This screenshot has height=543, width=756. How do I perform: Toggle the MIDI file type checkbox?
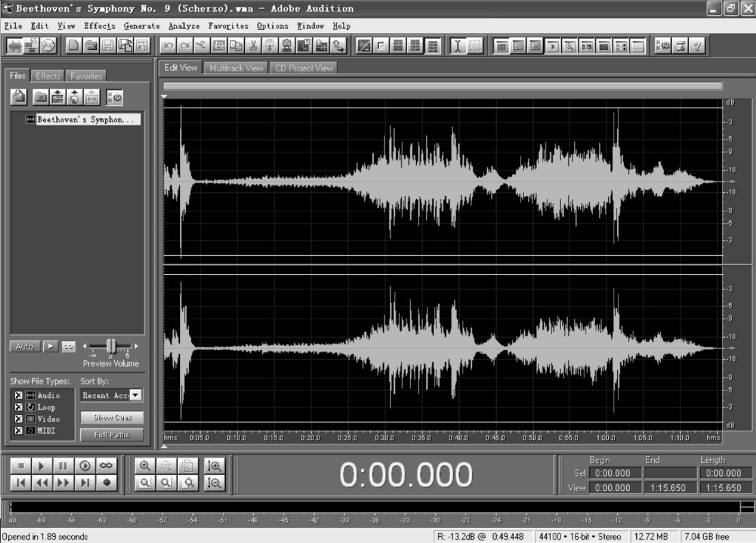tap(18, 431)
